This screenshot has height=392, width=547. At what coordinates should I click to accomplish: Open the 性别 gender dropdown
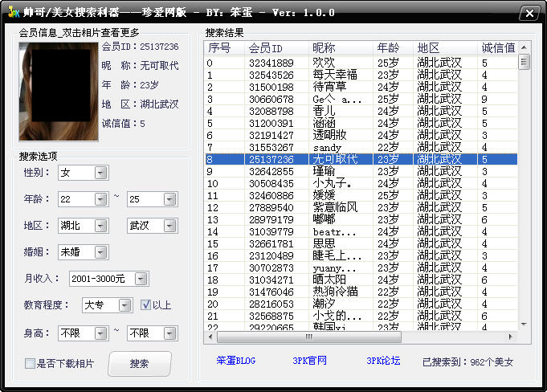point(100,173)
